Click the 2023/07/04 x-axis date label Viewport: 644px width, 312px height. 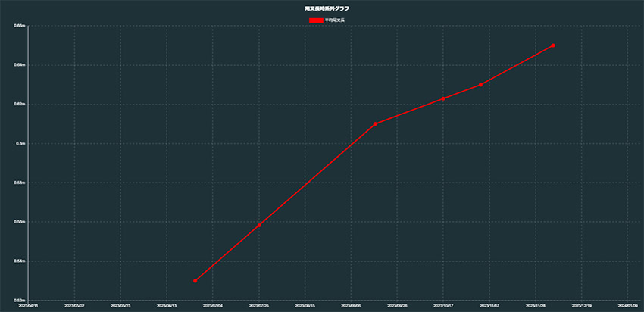point(213,306)
